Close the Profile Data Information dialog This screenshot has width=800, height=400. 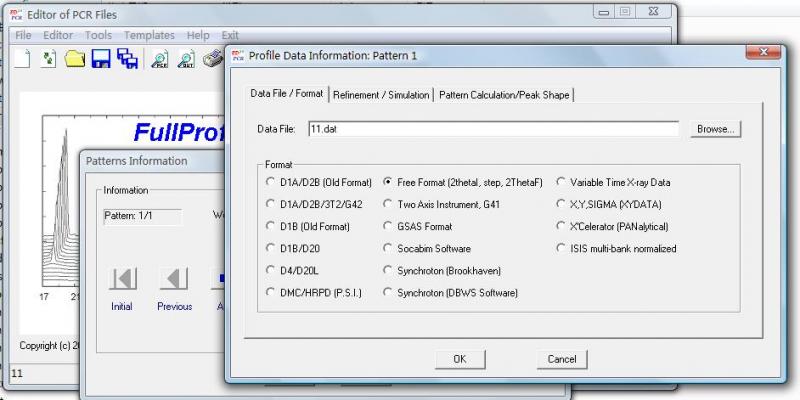[763, 52]
